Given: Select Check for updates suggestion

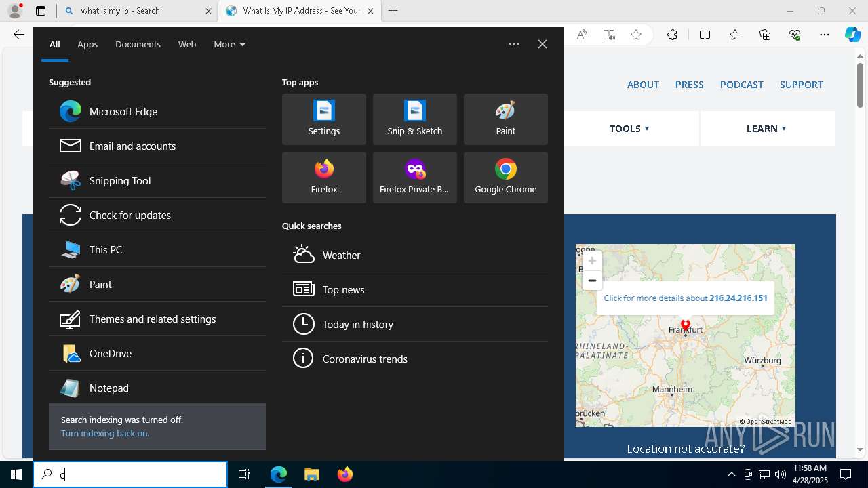Looking at the screenshot, I should [157, 215].
